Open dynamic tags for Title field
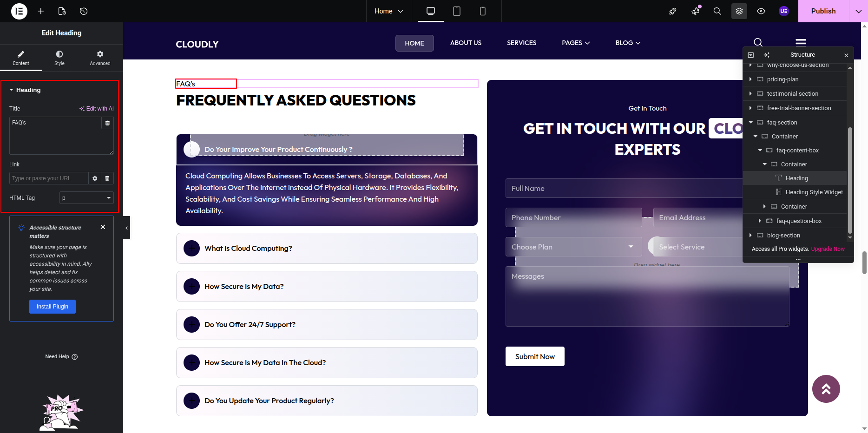Screen dimensions: 868x433 pos(107,123)
